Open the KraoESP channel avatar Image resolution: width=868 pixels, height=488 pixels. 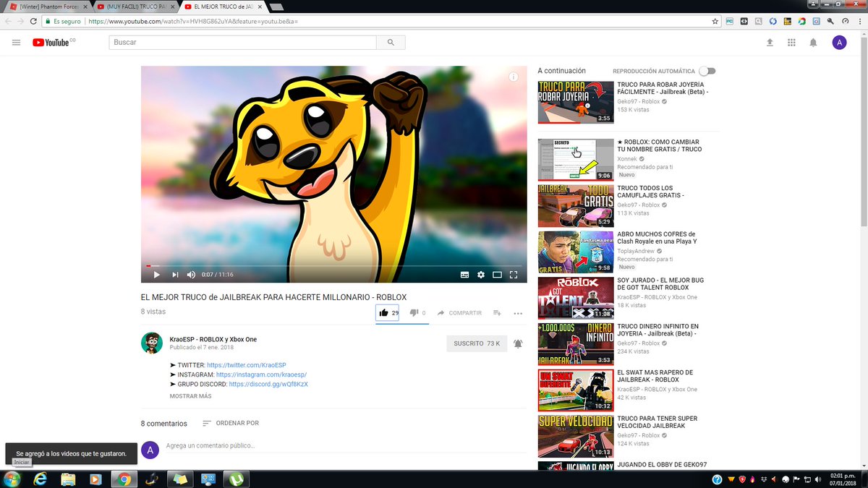pyautogui.click(x=151, y=343)
